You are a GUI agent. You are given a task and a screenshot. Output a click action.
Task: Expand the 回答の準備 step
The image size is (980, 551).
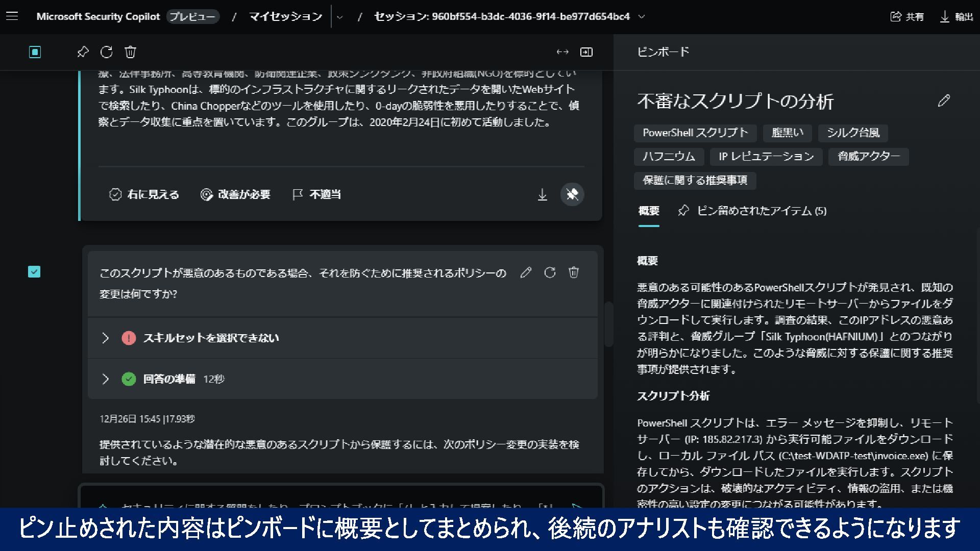105,379
